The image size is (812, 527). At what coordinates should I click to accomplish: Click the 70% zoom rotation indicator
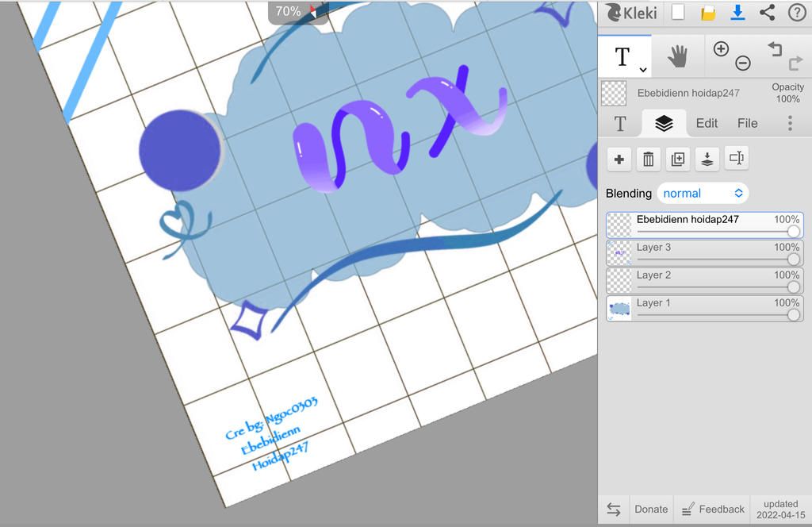[x=297, y=11]
